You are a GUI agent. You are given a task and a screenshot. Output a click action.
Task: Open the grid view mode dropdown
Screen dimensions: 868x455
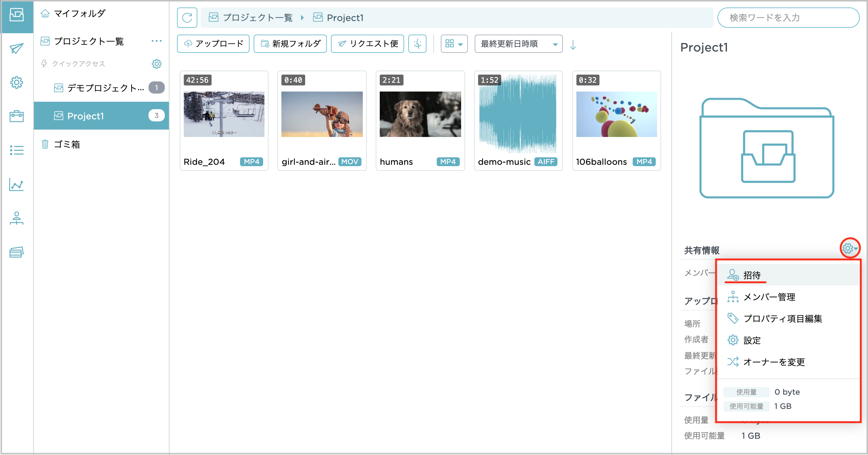(x=454, y=44)
